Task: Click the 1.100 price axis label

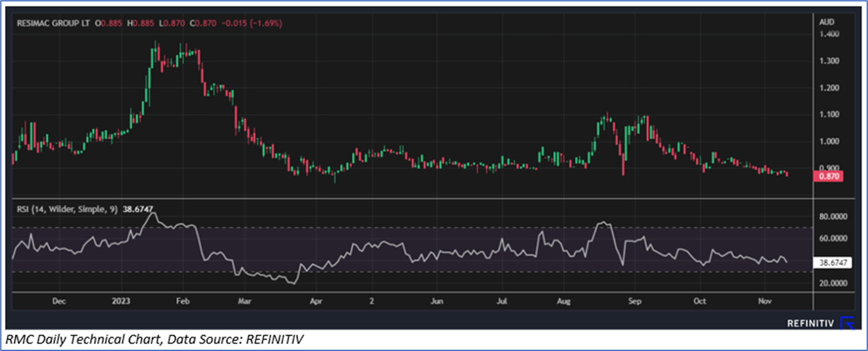Action: 830,115
